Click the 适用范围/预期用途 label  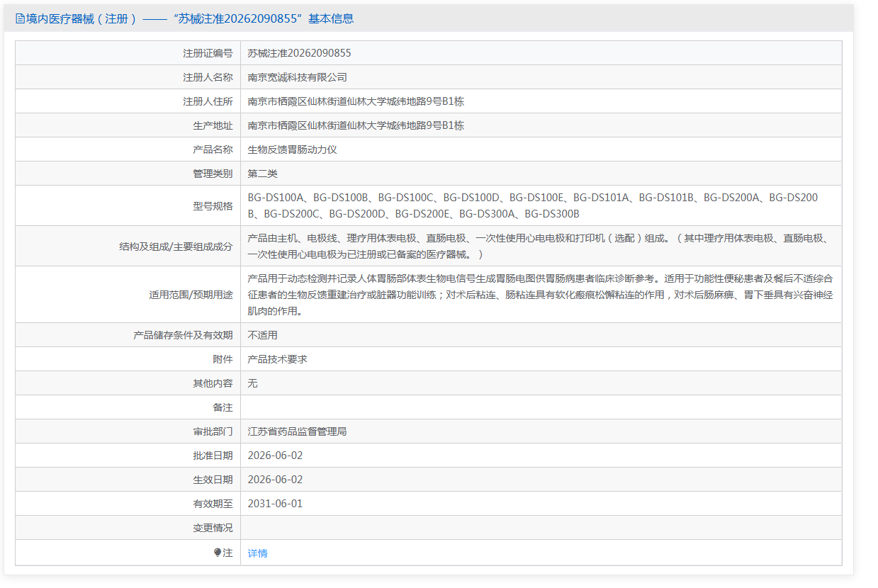191,295
